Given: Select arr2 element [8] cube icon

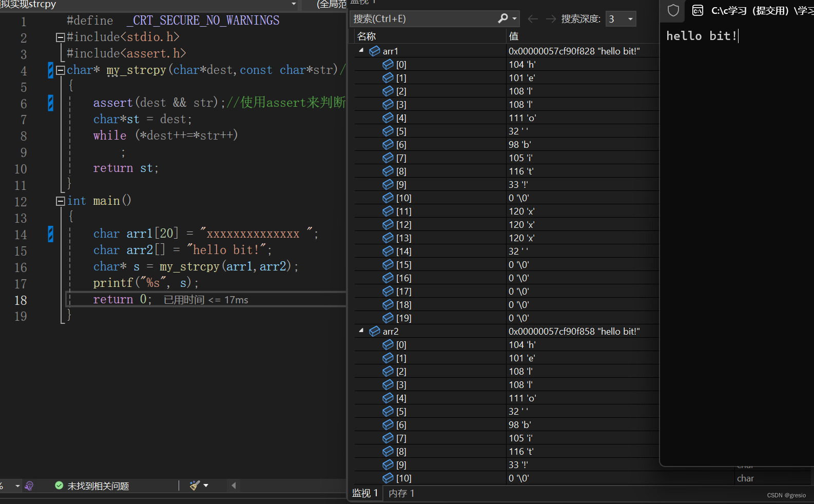Looking at the screenshot, I should [x=388, y=451].
